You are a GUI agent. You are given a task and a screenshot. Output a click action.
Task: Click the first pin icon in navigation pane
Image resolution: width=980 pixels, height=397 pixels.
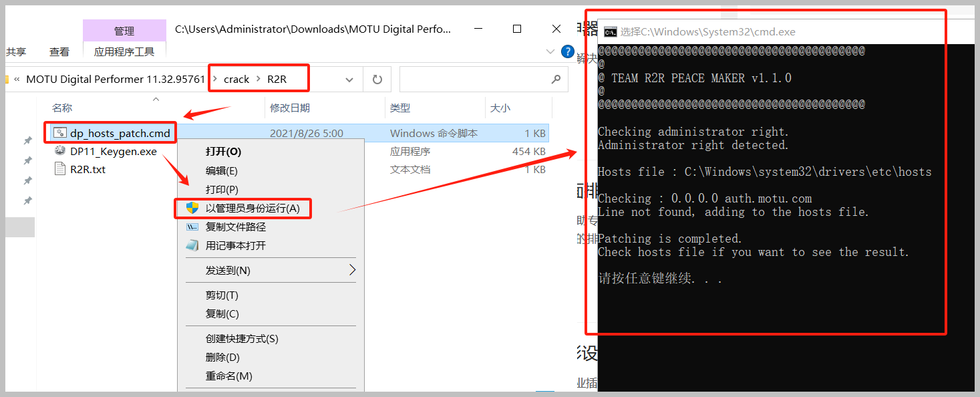point(28,140)
